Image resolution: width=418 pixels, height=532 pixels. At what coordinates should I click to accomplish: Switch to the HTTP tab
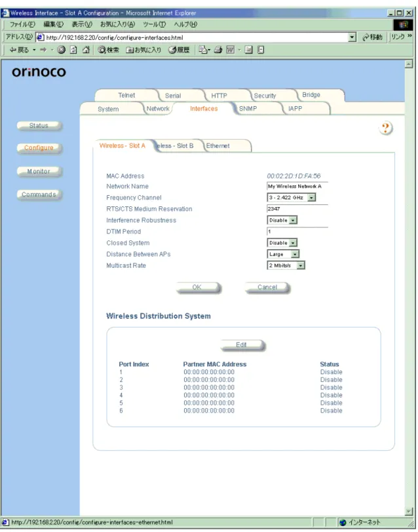[x=219, y=96]
